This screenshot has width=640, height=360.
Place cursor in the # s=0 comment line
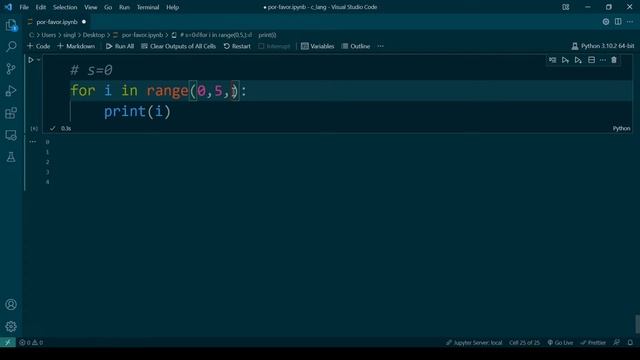[x=91, y=70]
